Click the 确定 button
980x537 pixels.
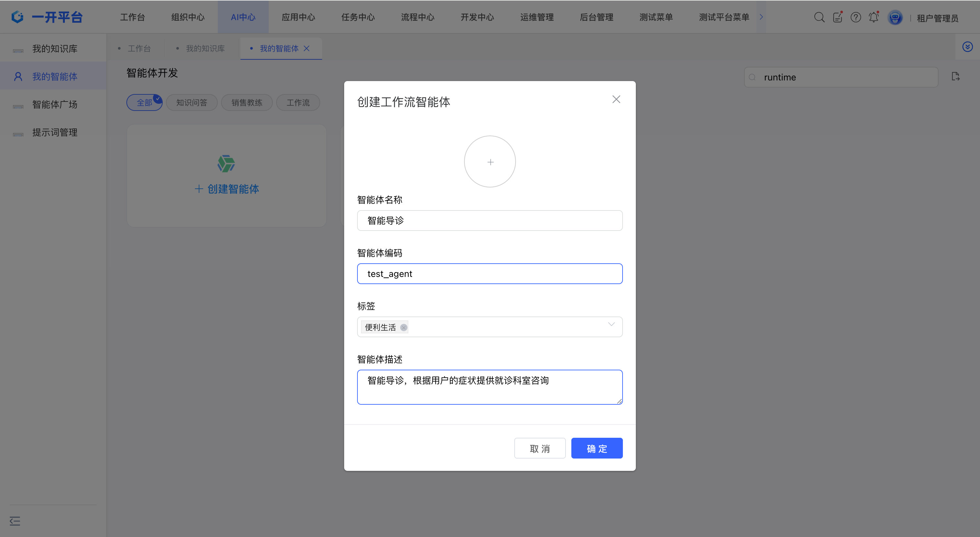[597, 448]
